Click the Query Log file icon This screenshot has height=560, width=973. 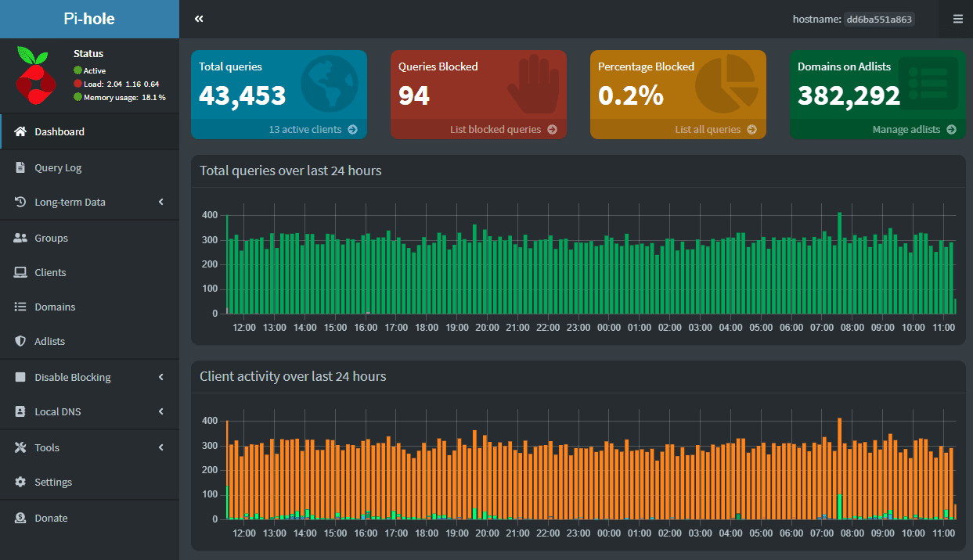coord(20,167)
